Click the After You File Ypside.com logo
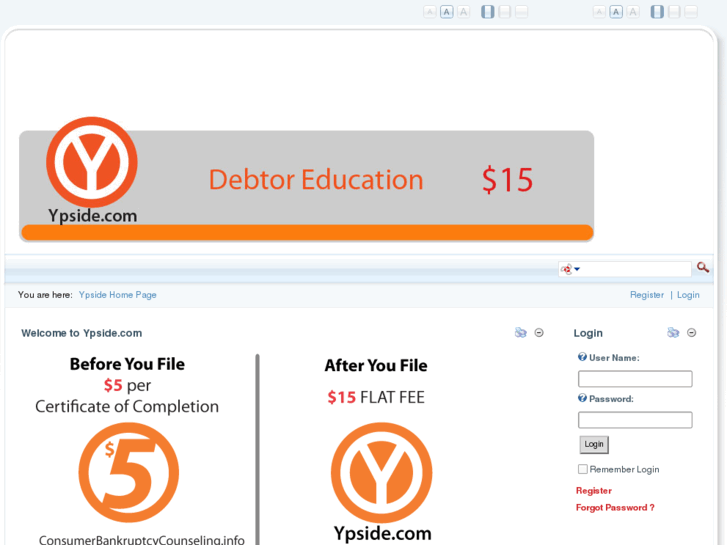This screenshot has height=545, width=727. (382, 482)
